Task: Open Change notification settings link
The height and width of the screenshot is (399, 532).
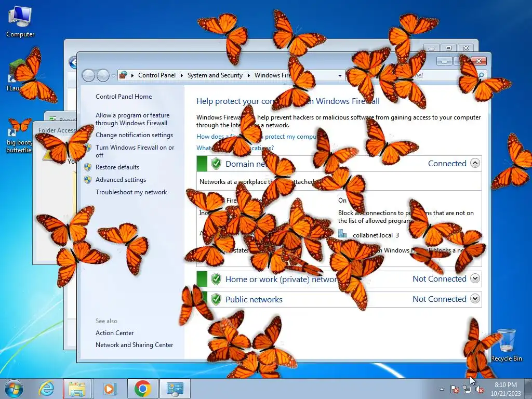Action: [x=134, y=135]
